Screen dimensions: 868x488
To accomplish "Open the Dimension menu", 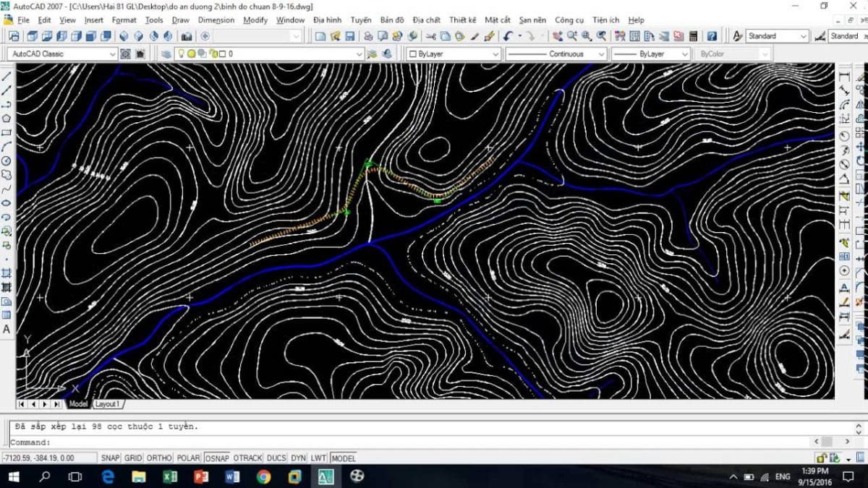I will coord(216,20).
